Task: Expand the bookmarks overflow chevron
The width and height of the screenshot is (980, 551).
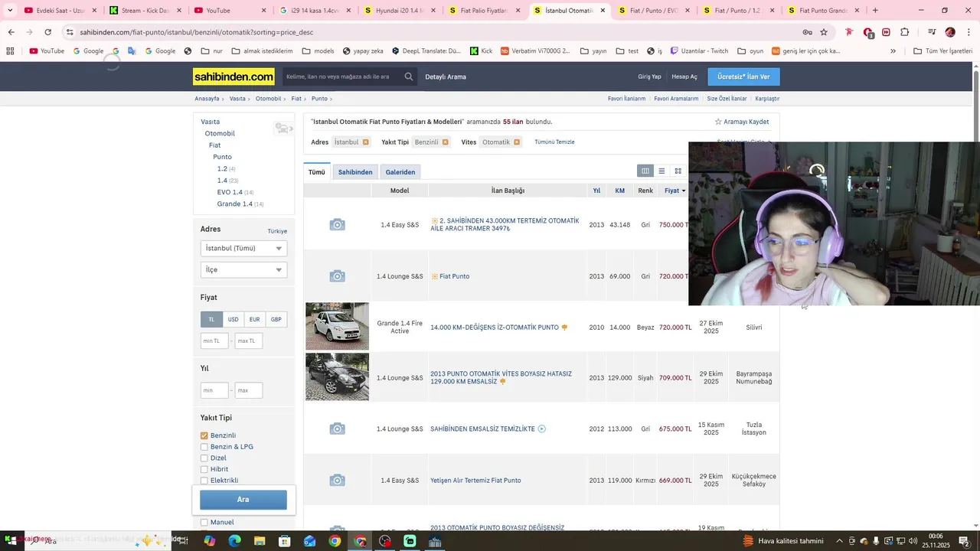Action: click(893, 51)
